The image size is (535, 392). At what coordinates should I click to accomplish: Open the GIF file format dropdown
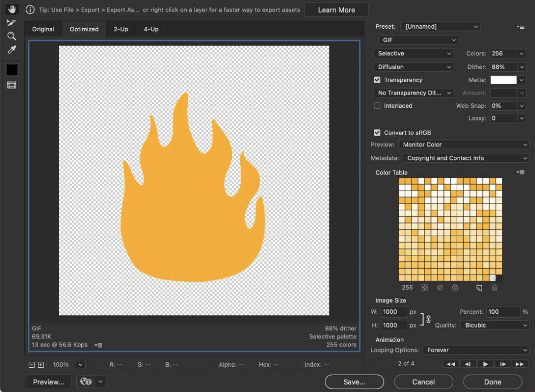pos(418,40)
